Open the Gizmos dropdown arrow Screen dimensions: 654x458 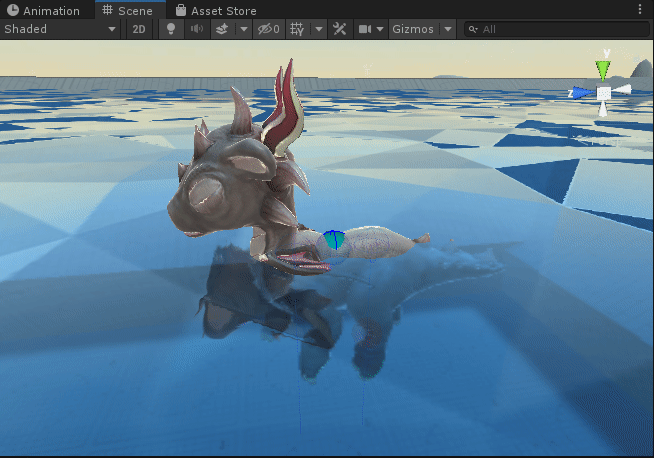click(x=447, y=29)
